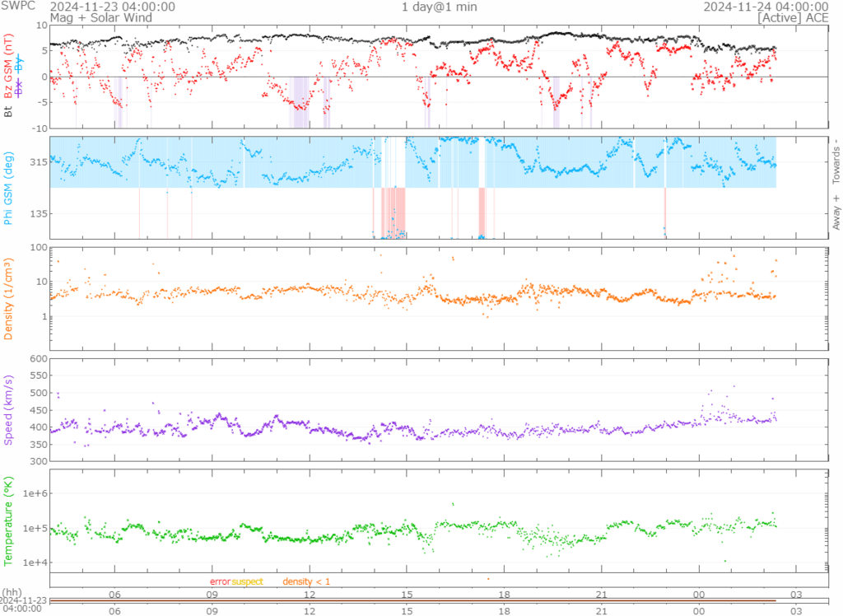
Task: Click the orange 'density < 1' legend entry
Action: [x=306, y=581]
